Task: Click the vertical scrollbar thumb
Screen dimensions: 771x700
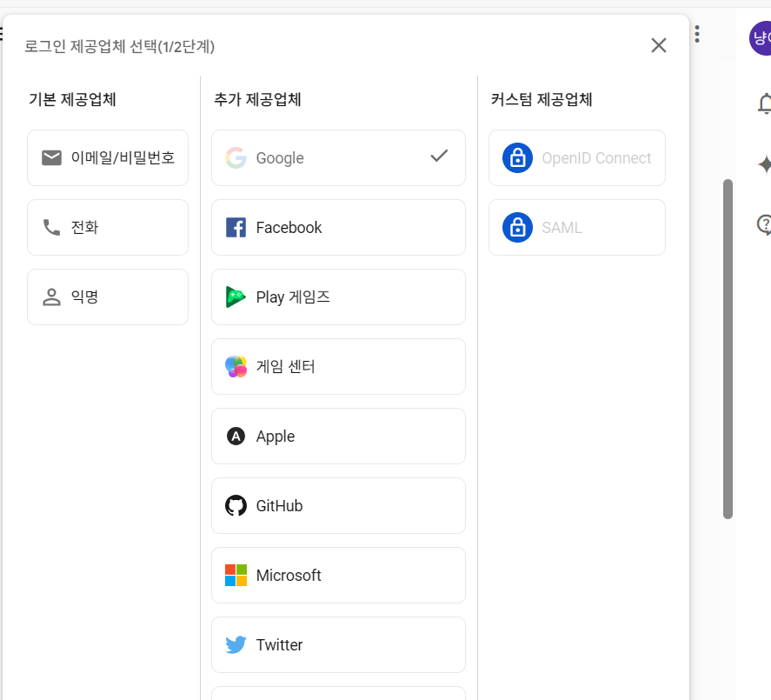Action: point(728,349)
